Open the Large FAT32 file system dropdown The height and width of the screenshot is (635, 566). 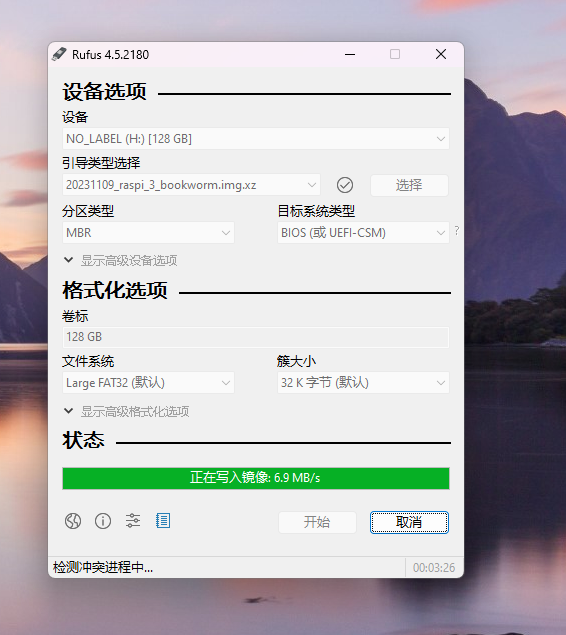coord(148,383)
